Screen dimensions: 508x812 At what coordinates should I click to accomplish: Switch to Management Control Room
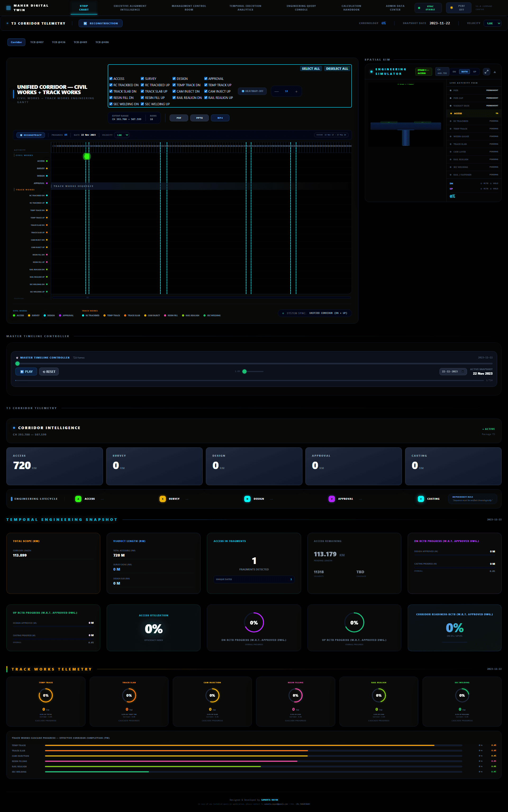coord(189,8)
